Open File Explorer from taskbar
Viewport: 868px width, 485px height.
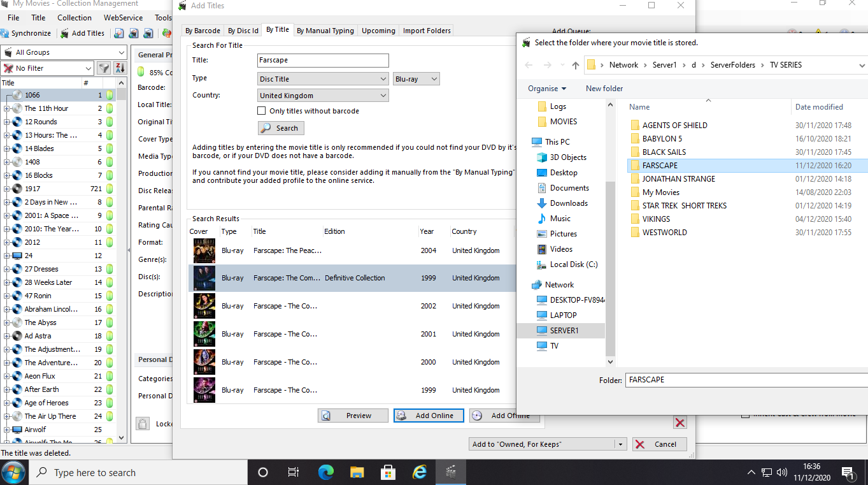(357, 472)
